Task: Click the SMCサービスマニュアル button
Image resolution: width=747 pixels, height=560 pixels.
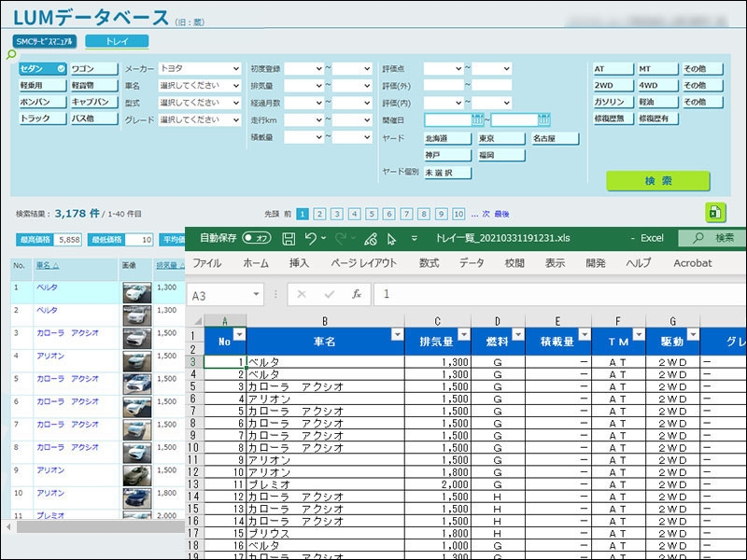Action: (x=44, y=41)
